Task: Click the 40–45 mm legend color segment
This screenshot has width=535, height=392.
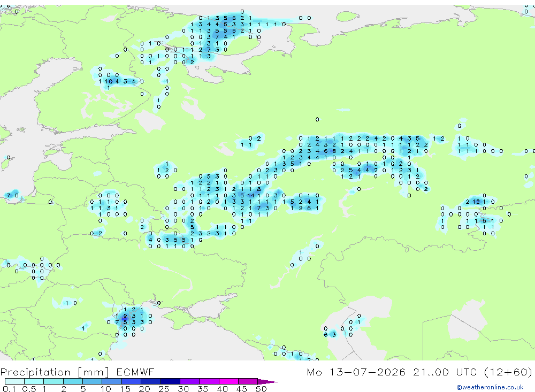Action: tap(228, 381)
